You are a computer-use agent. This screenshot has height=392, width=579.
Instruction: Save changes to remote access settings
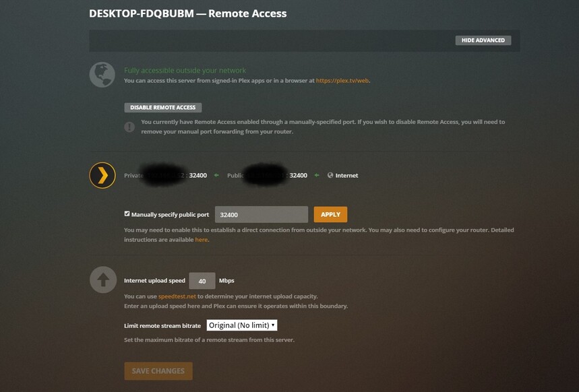point(158,371)
